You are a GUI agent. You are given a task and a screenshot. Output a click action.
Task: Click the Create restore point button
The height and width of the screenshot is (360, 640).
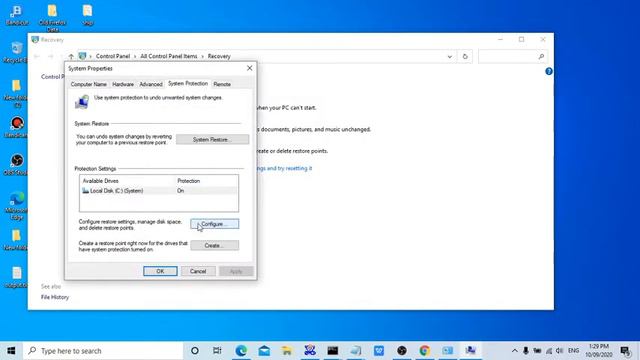[214, 245]
